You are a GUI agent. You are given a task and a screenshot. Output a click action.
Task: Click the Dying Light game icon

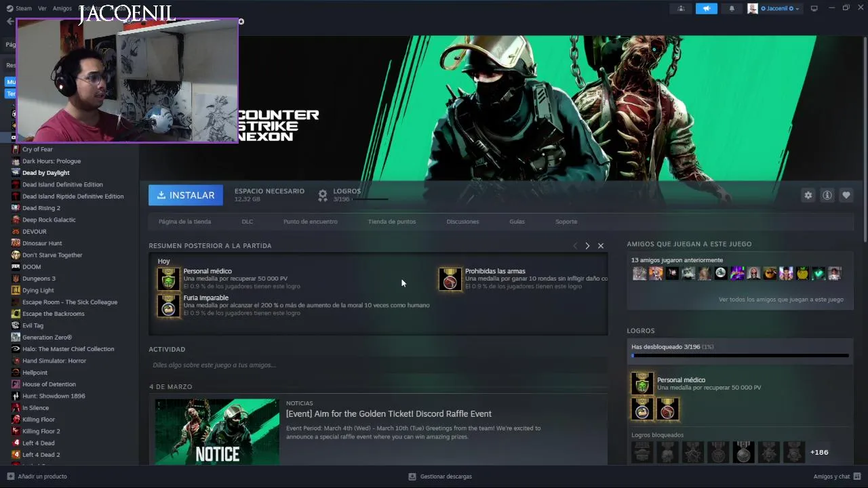(16, 290)
